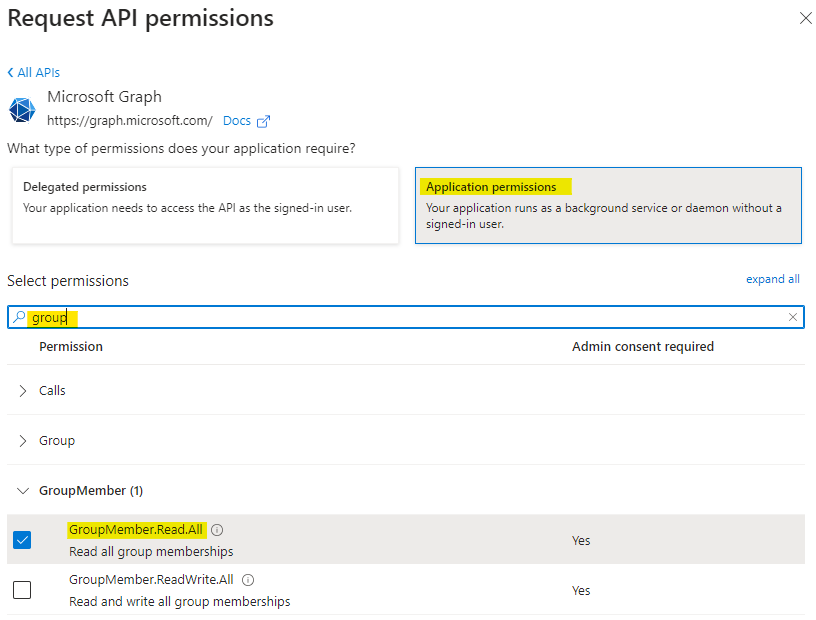This screenshot has height=620, width=816.
Task: Click the GroupMember.Read.All permission name
Action: pos(136,529)
